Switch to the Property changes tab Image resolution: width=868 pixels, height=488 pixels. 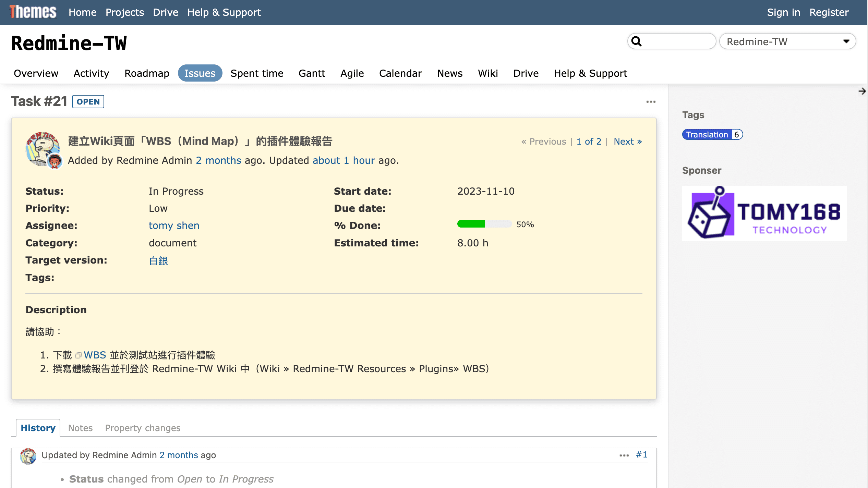143,428
